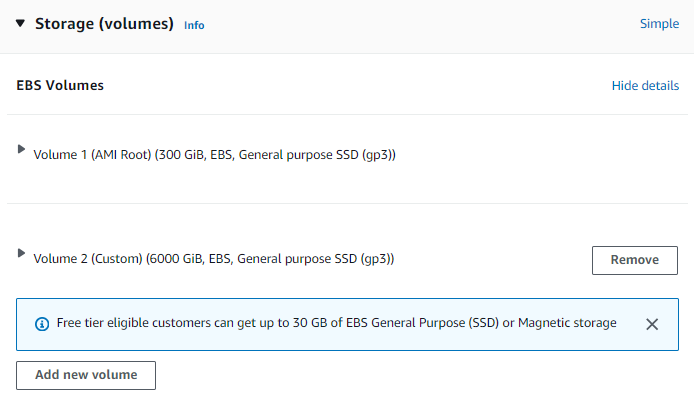Click the "Volume 1 (AMI Root)" name text
The height and width of the screenshot is (401, 694).
point(92,155)
